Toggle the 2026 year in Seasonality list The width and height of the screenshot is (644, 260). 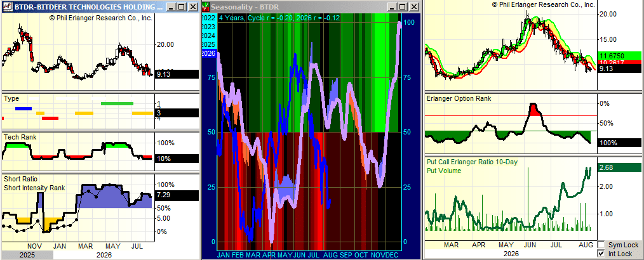[x=208, y=53]
